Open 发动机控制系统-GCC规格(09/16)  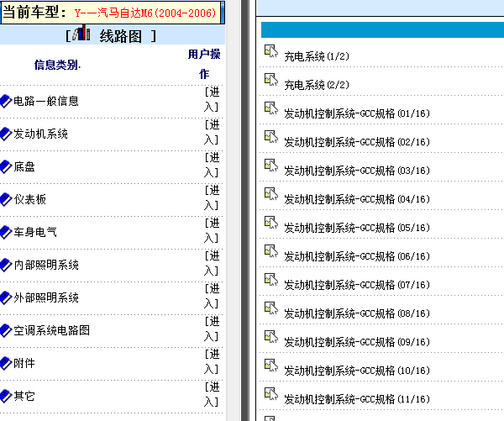pyautogui.click(x=357, y=343)
